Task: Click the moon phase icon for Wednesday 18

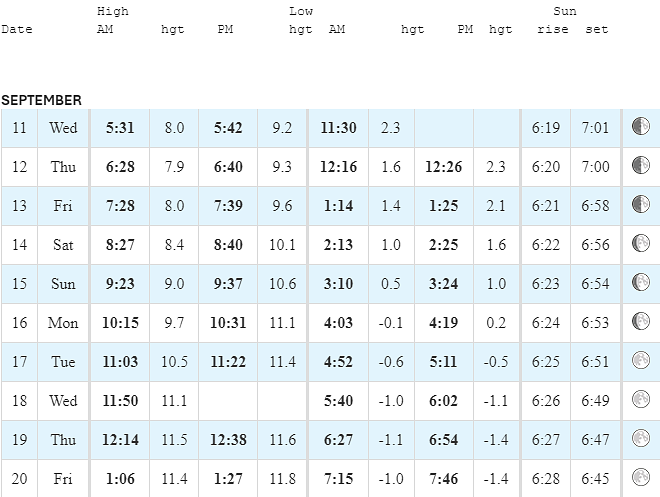Action: tap(641, 399)
